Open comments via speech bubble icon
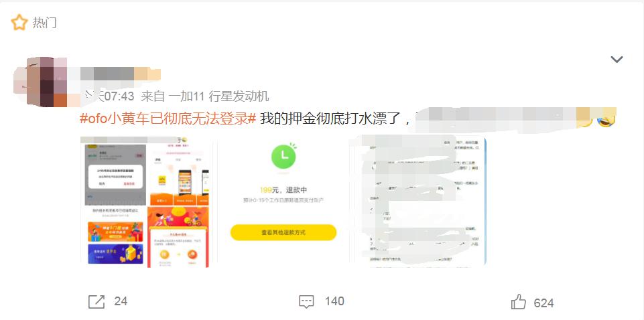The image size is (644, 320). pyautogui.click(x=306, y=302)
